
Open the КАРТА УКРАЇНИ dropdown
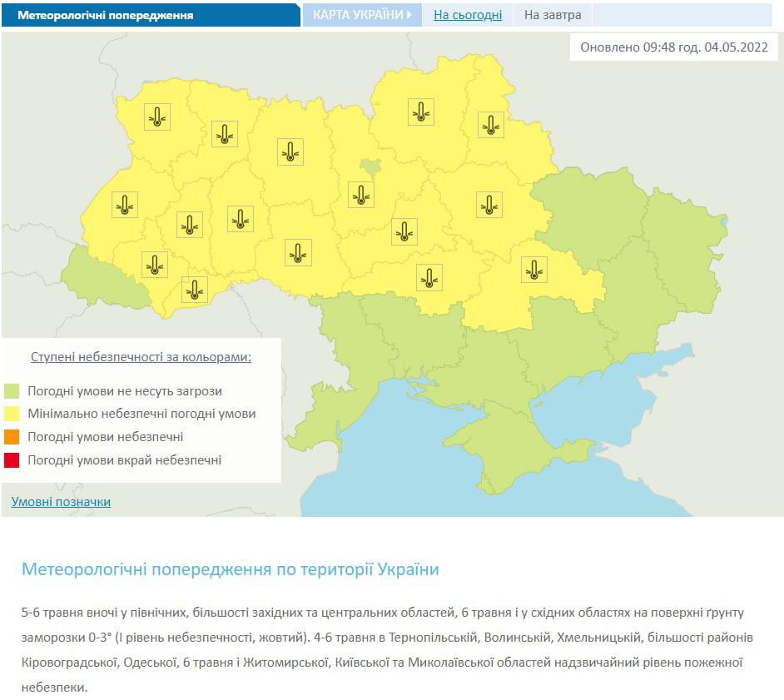[x=362, y=15]
